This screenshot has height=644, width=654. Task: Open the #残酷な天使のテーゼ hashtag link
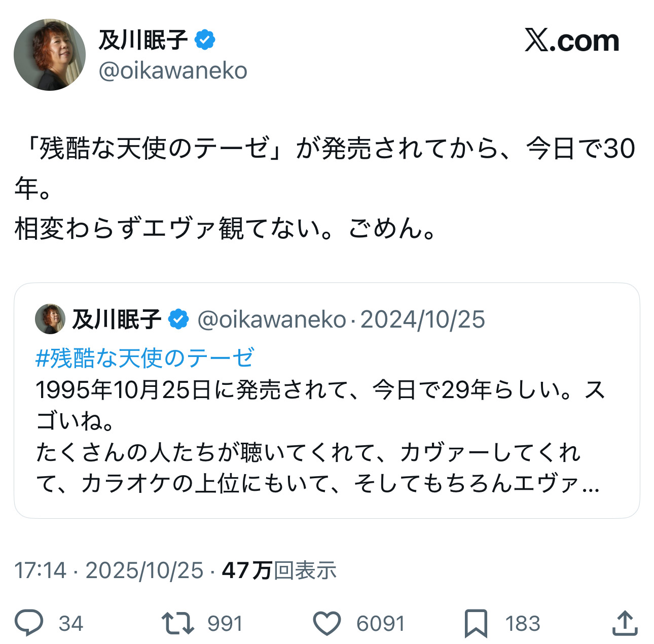coord(144,358)
